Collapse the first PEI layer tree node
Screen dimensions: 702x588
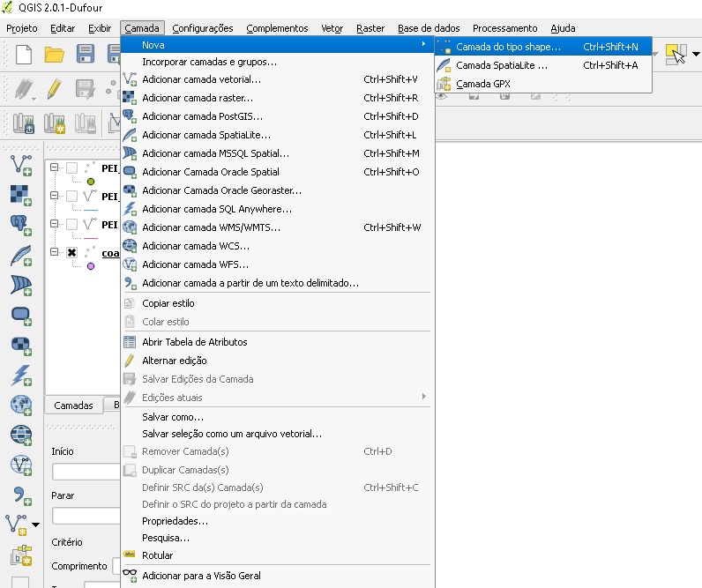[x=55, y=168]
